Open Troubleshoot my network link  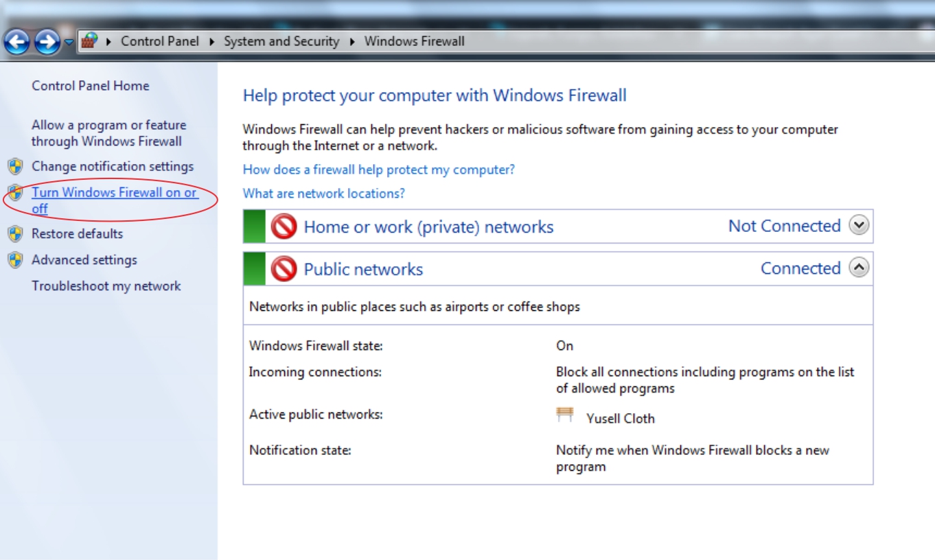[x=106, y=286]
